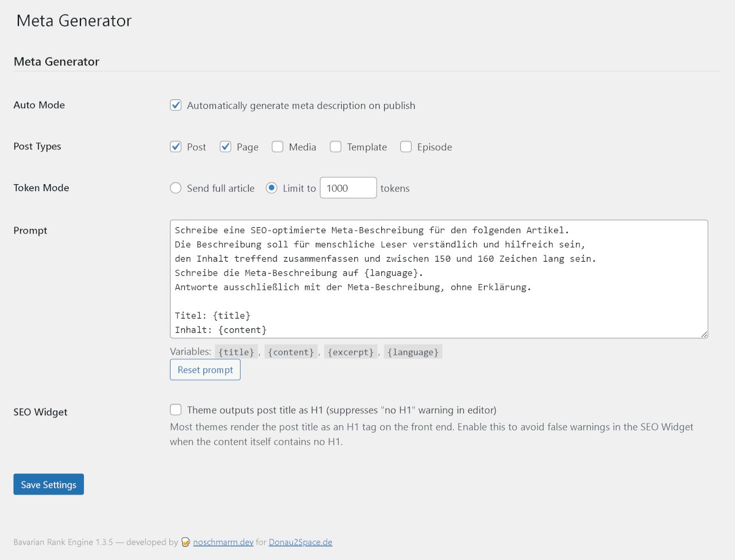Image resolution: width=735 pixels, height=560 pixels.
Task: Uncheck the Post post type
Action: click(175, 146)
